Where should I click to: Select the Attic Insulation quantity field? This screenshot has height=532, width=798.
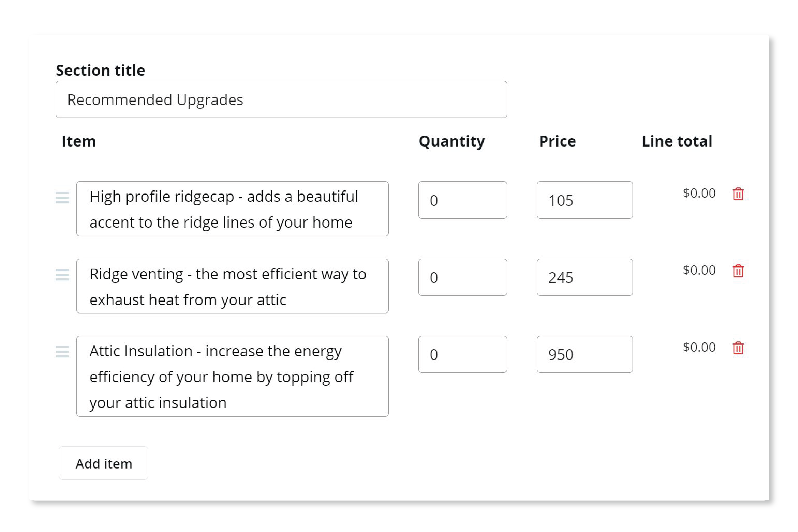tap(463, 354)
